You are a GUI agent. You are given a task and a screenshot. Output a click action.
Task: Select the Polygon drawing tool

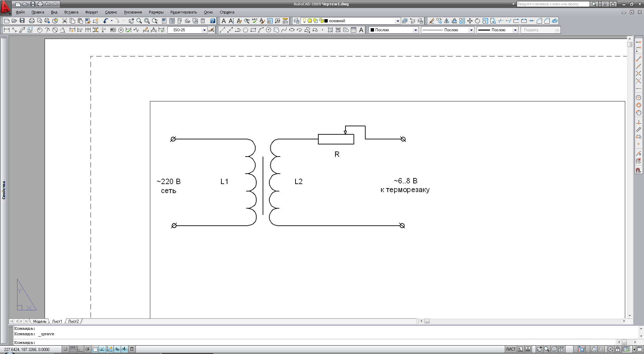click(246, 30)
